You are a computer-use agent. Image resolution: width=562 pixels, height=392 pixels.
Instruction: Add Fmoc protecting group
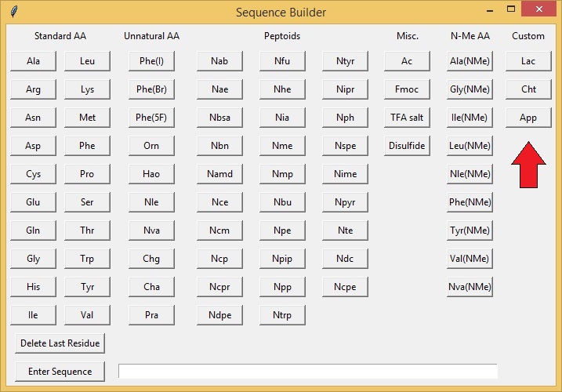pos(407,89)
